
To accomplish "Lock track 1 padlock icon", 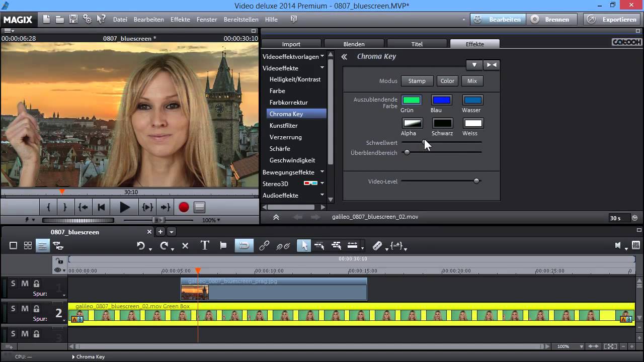I will pyautogui.click(x=36, y=284).
